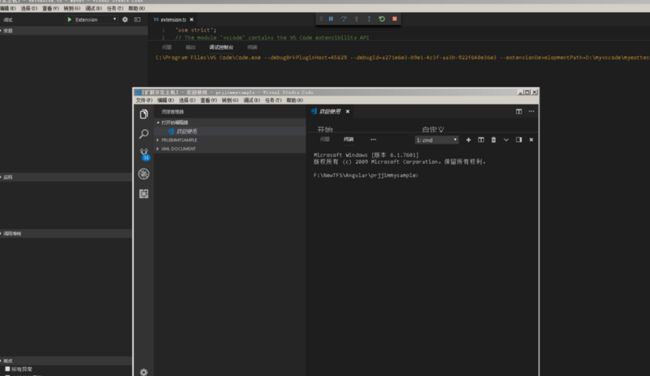This screenshot has height=376, width=650.
Task: Collapse the 变量 section in debug sidebar
Action: pyautogui.click(x=74, y=31)
